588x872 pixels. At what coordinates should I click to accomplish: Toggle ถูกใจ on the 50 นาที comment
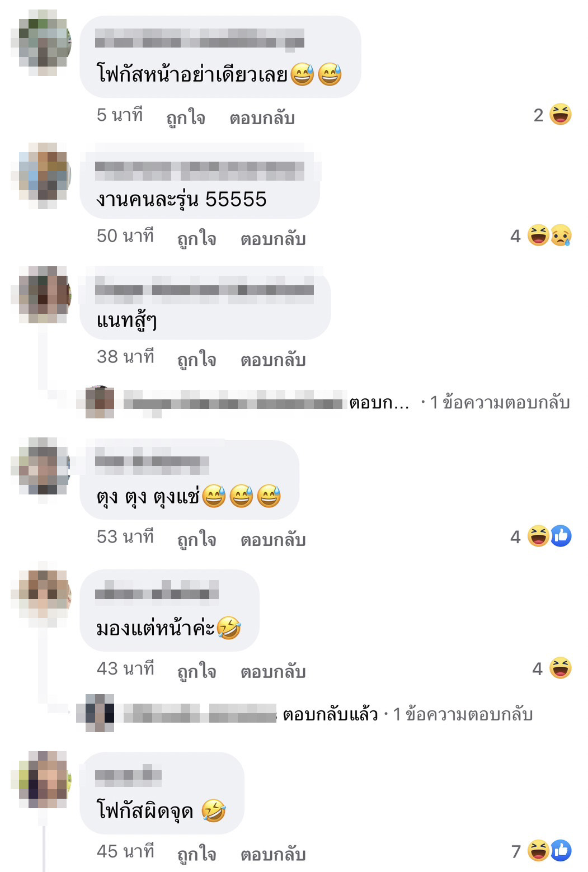pyautogui.click(x=197, y=238)
